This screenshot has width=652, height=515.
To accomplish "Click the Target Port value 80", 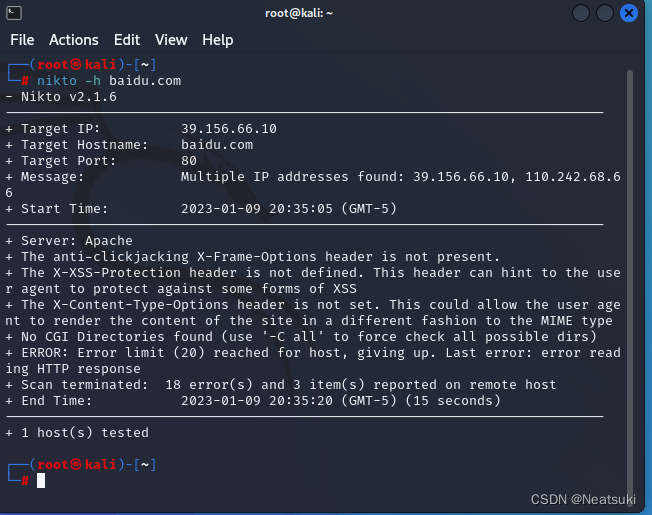I will point(189,161).
